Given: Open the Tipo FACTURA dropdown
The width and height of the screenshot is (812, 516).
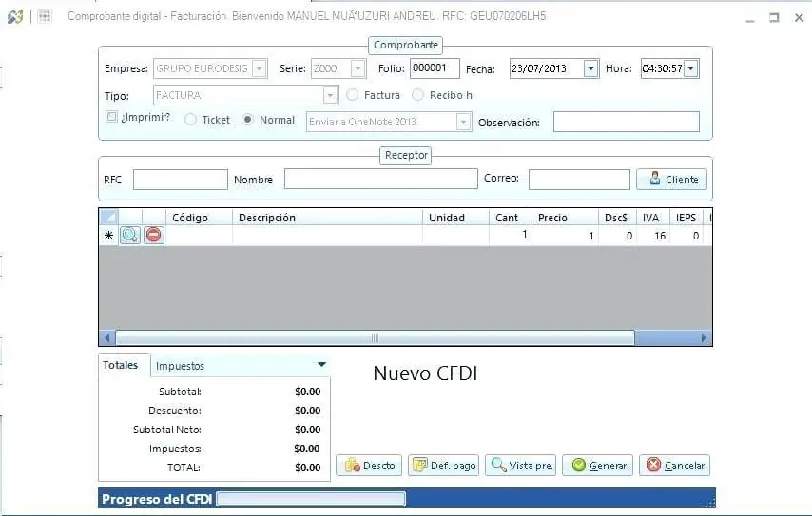Looking at the screenshot, I should pyautogui.click(x=330, y=95).
